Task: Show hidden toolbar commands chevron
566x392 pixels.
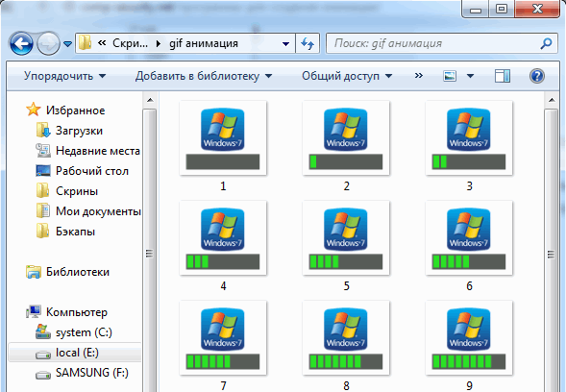Action: 419,76
